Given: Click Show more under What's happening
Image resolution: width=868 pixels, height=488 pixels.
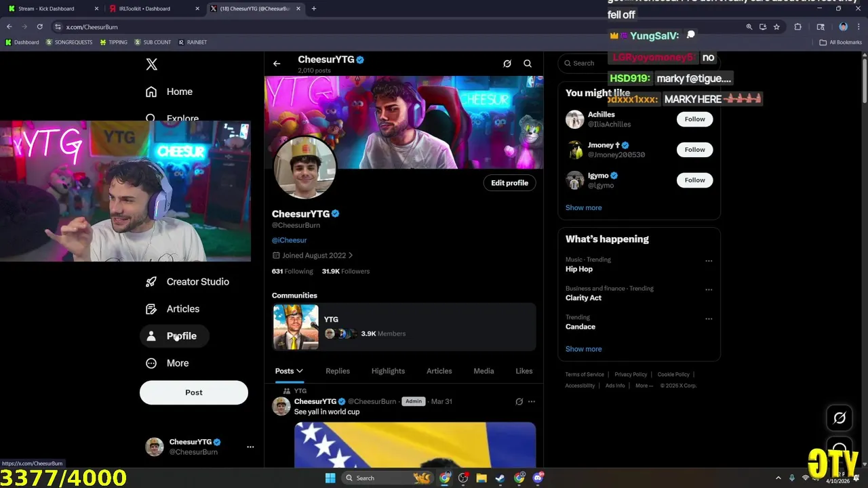Looking at the screenshot, I should coord(583,349).
